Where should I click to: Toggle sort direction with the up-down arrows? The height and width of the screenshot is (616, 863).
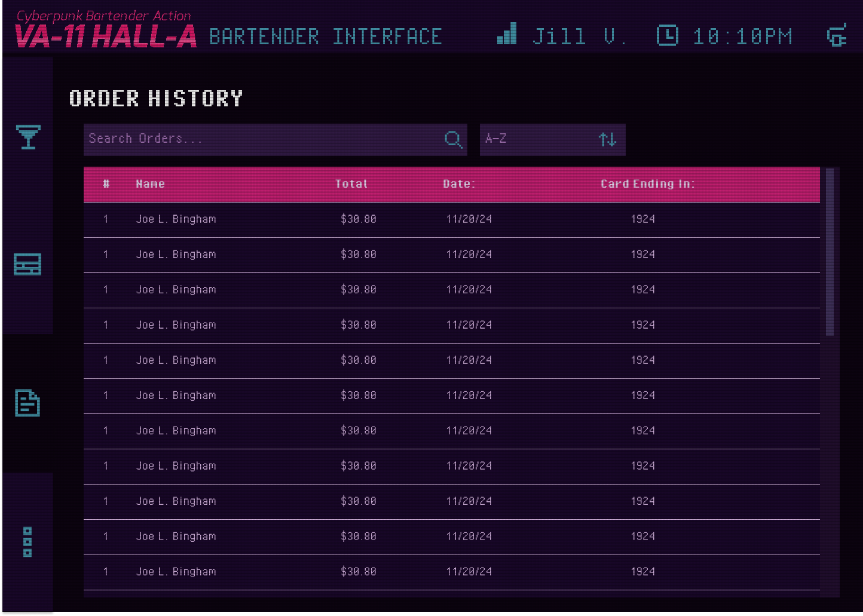(x=608, y=140)
